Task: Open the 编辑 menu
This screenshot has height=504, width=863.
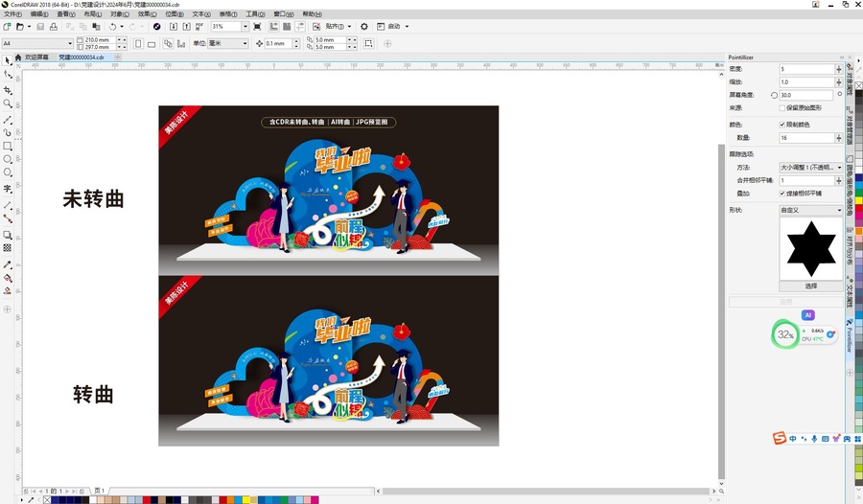Action: click(x=39, y=14)
